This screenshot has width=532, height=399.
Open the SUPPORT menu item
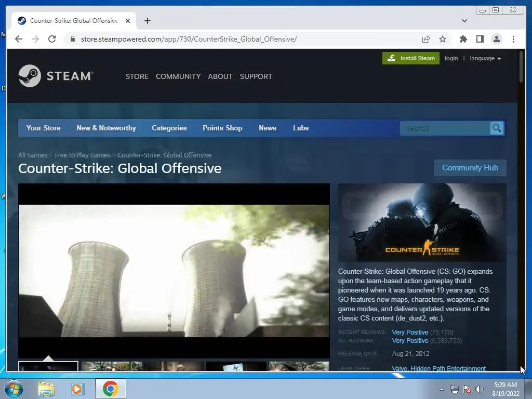coord(256,76)
